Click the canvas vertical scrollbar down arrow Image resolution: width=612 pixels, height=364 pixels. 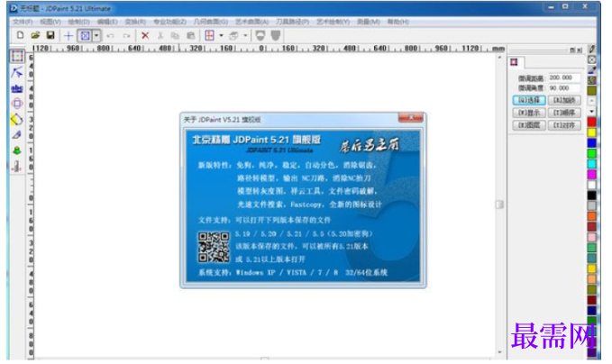[499, 352]
